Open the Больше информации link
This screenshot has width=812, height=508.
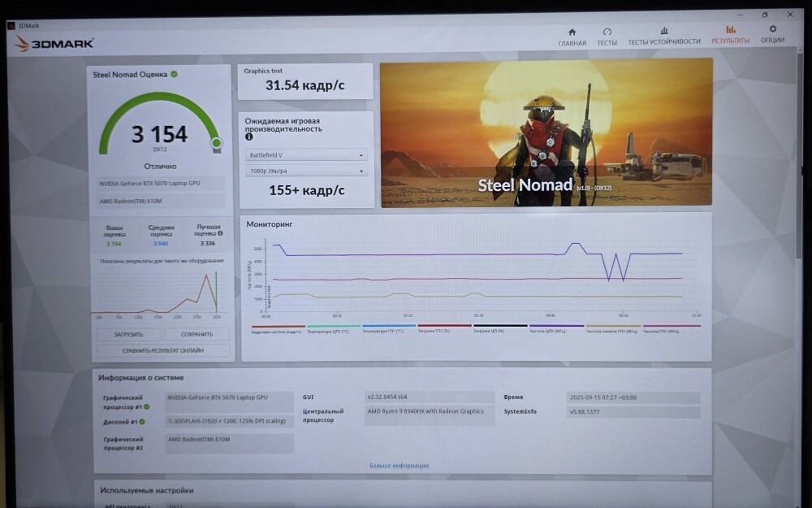[399, 466]
